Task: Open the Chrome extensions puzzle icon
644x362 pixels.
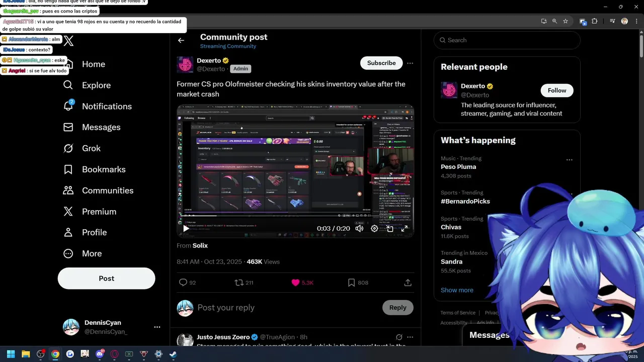Action: [595, 21]
